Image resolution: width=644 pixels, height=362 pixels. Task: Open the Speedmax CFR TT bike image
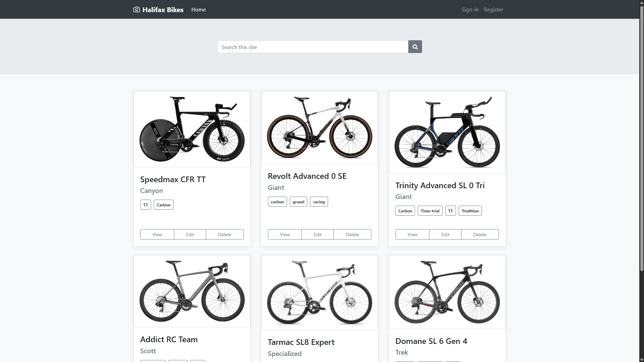pos(192,129)
